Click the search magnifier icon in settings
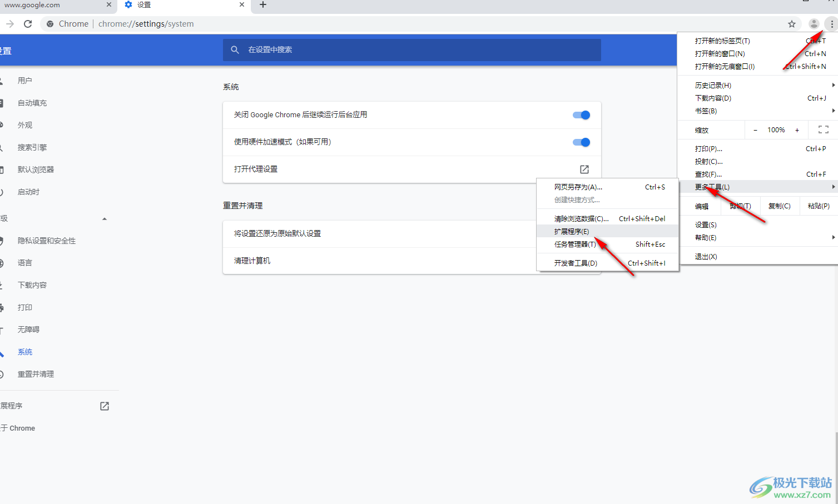The height and width of the screenshot is (504, 838). click(x=235, y=49)
